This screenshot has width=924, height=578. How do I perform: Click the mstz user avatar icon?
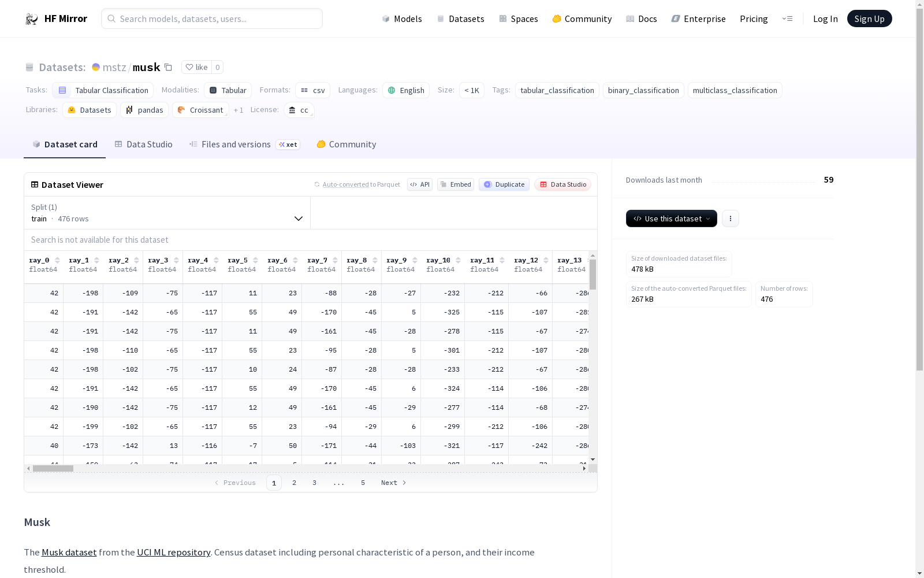[x=96, y=67]
